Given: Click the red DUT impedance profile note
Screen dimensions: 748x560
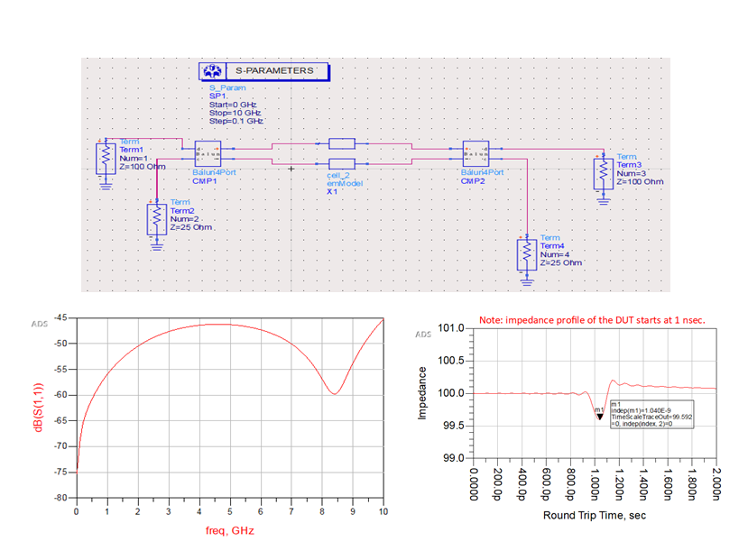Looking at the screenshot, I should 592,320.
